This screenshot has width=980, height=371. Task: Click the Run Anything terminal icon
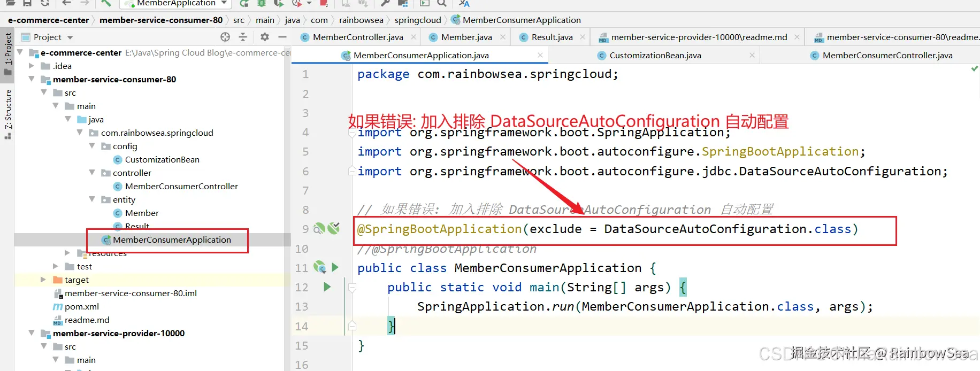[425, 3]
